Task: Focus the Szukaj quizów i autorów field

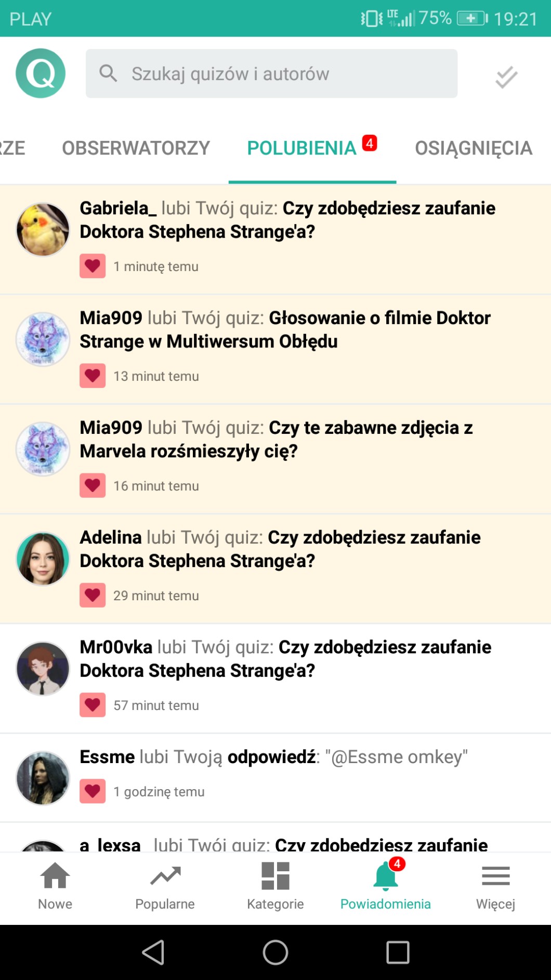Action: click(x=271, y=74)
